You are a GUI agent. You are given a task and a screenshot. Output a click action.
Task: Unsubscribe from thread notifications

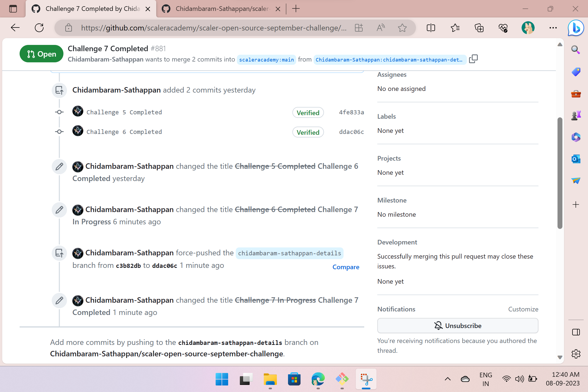[x=457, y=325]
